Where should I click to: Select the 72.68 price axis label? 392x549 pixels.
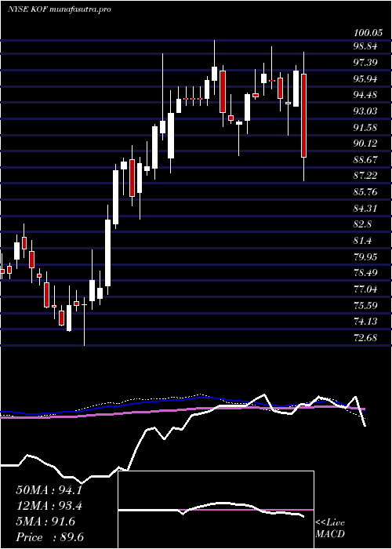point(365,338)
